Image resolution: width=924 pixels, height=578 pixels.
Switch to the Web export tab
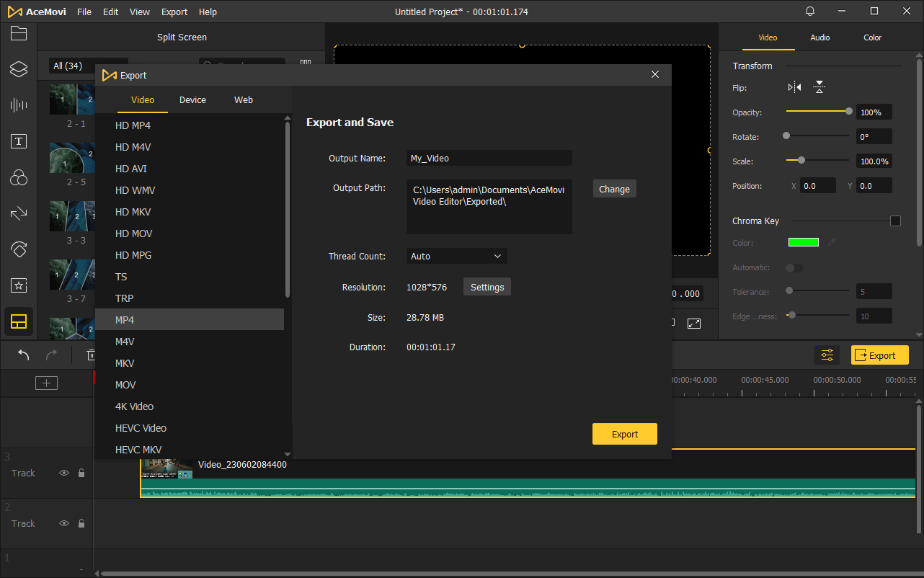pos(244,99)
